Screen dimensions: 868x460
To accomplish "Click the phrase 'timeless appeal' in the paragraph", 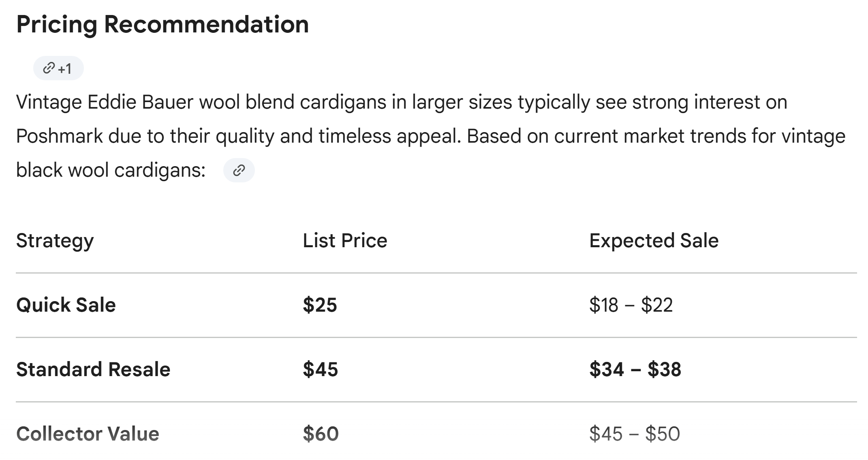I will (x=390, y=136).
